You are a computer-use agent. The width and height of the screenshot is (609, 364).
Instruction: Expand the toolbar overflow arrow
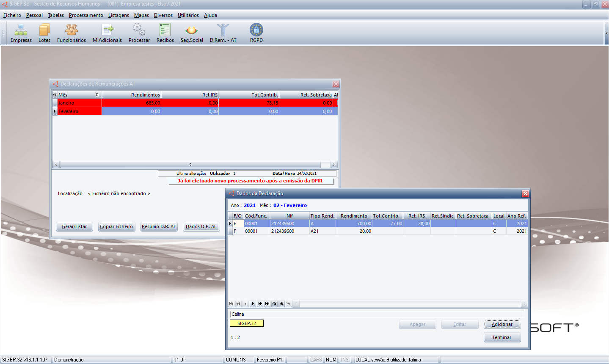[x=606, y=33]
